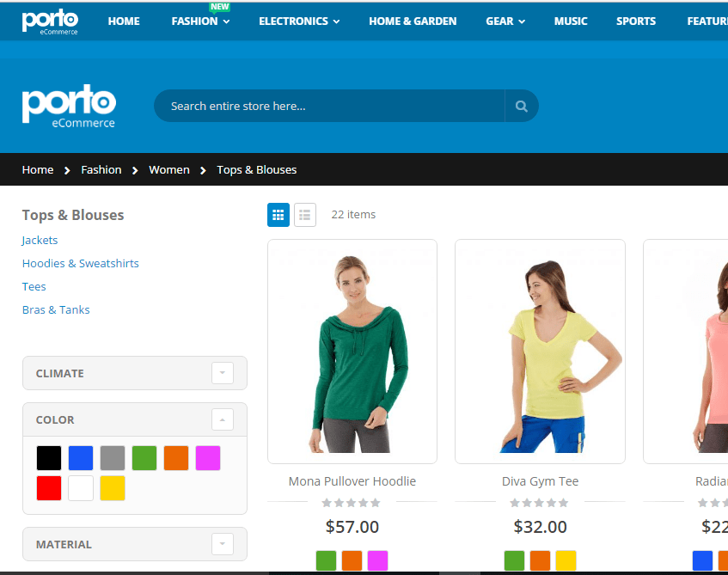Pick the magenta swatch under Mona Pullover Hoodlie
728x575 pixels.
[378, 560]
